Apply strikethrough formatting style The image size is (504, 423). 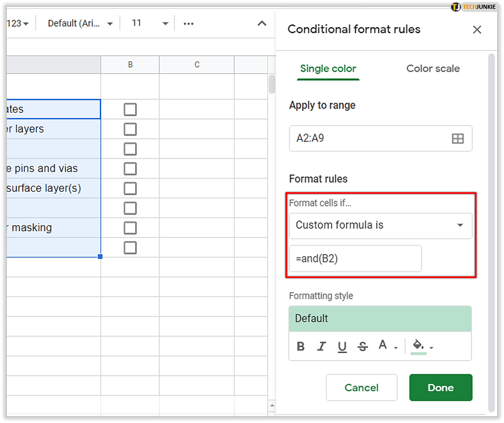coord(363,347)
